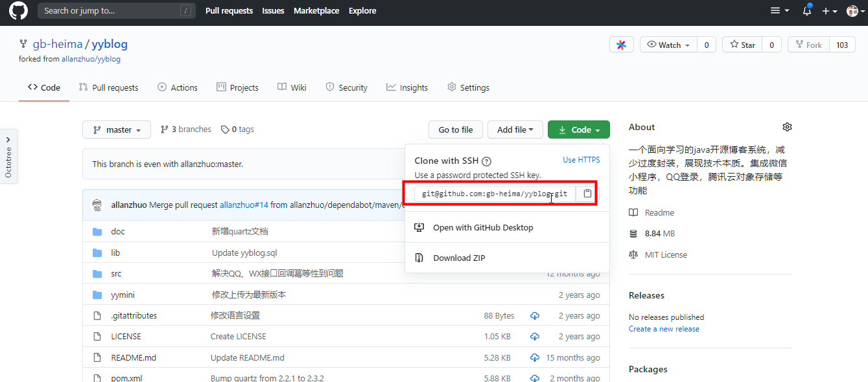
Task: Click the src folder icon
Action: [98, 273]
